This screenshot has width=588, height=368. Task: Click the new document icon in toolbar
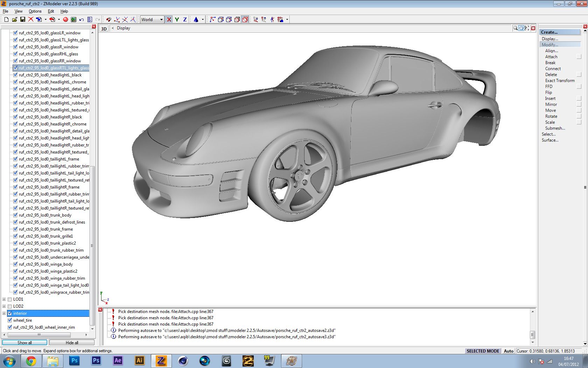pyautogui.click(x=6, y=20)
